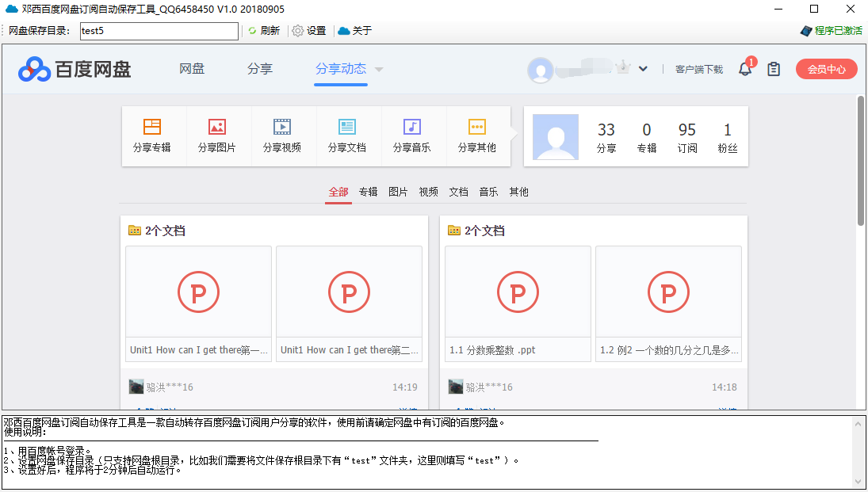Viewport: 868px width, 492px height.
Task: Click the membership crown icon
Action: (623, 68)
